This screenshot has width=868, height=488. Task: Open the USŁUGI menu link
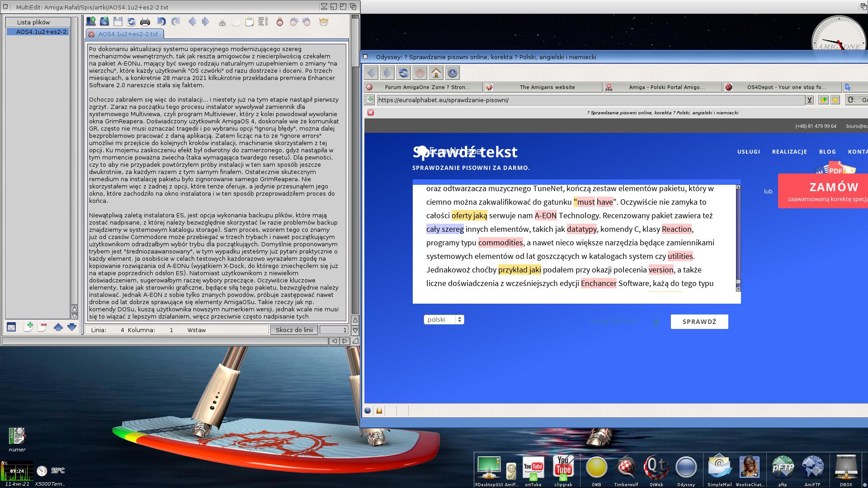tap(749, 152)
